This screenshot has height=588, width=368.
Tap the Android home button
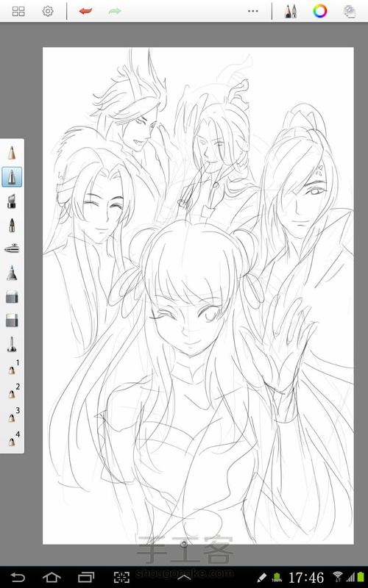point(52,577)
